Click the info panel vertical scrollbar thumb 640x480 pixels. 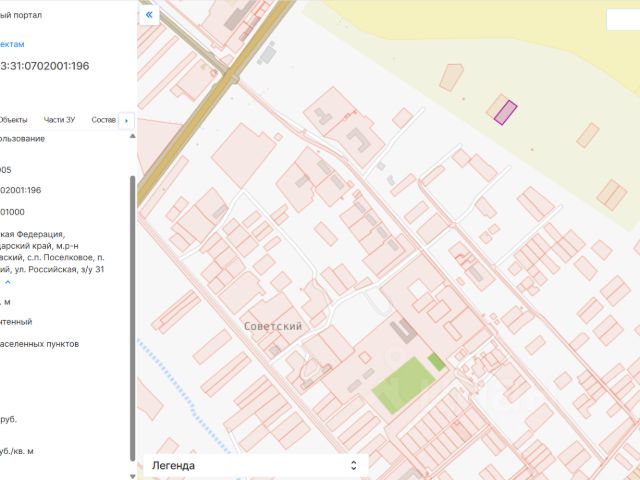(132, 318)
